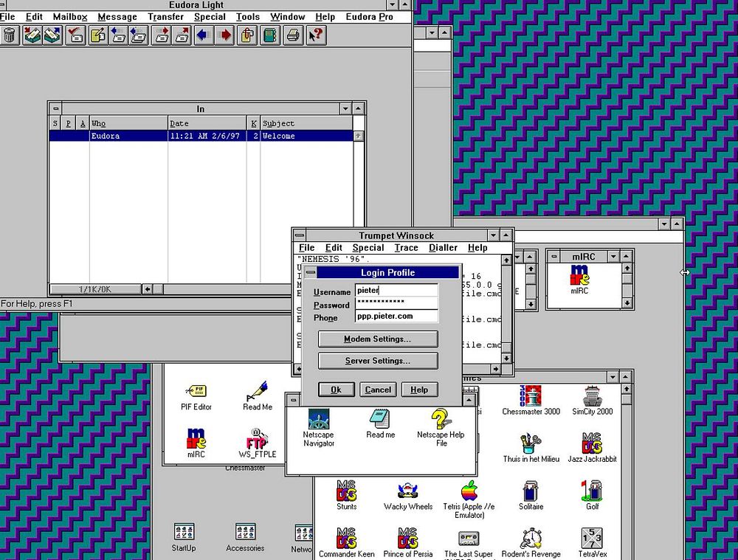Open the Address Book toolbar icon

coord(269,35)
